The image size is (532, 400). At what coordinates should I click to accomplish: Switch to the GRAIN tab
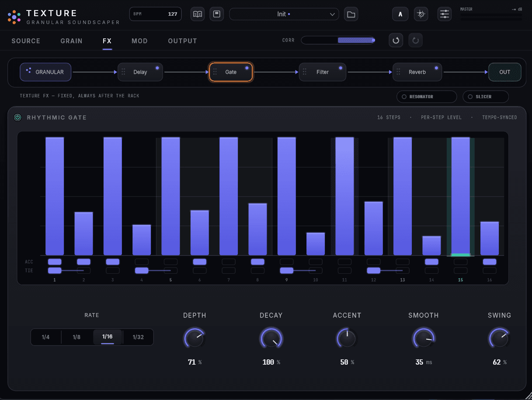tap(71, 41)
